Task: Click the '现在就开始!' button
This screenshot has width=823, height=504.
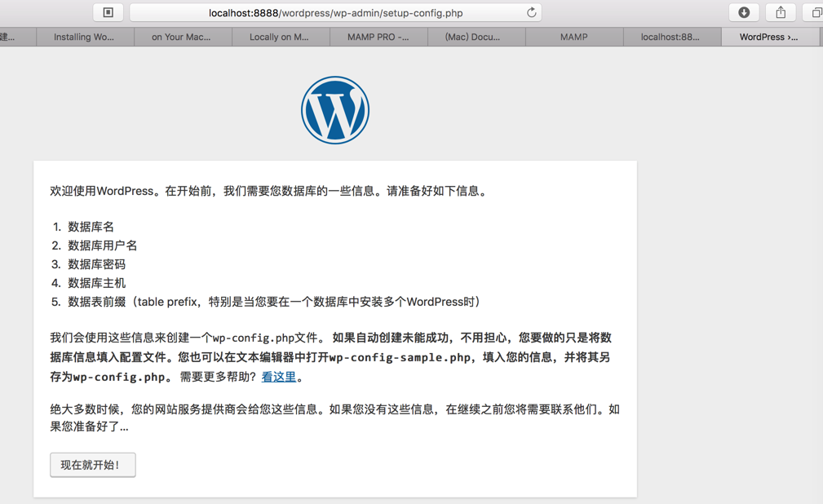Action: click(x=93, y=465)
